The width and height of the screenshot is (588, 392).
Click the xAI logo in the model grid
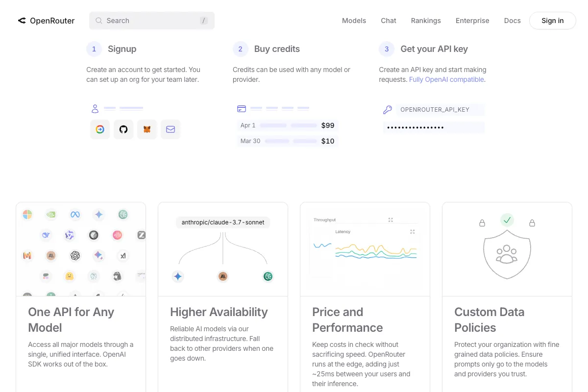pos(123,255)
